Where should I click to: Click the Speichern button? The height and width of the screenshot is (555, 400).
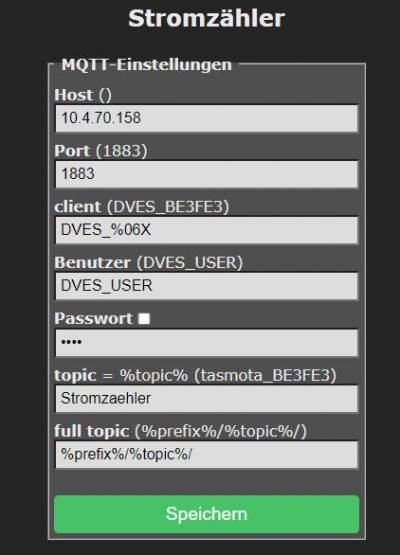pyautogui.click(x=207, y=514)
